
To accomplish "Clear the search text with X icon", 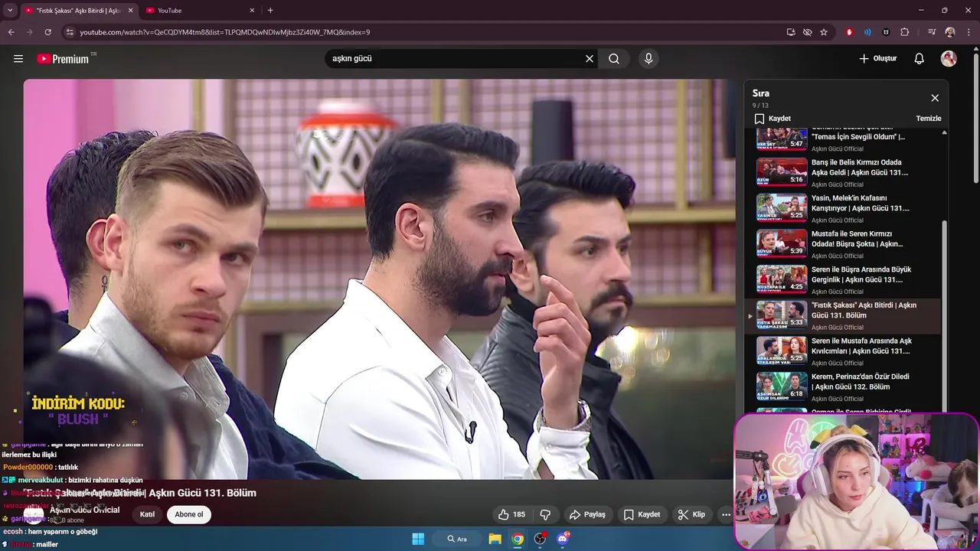I will [590, 59].
